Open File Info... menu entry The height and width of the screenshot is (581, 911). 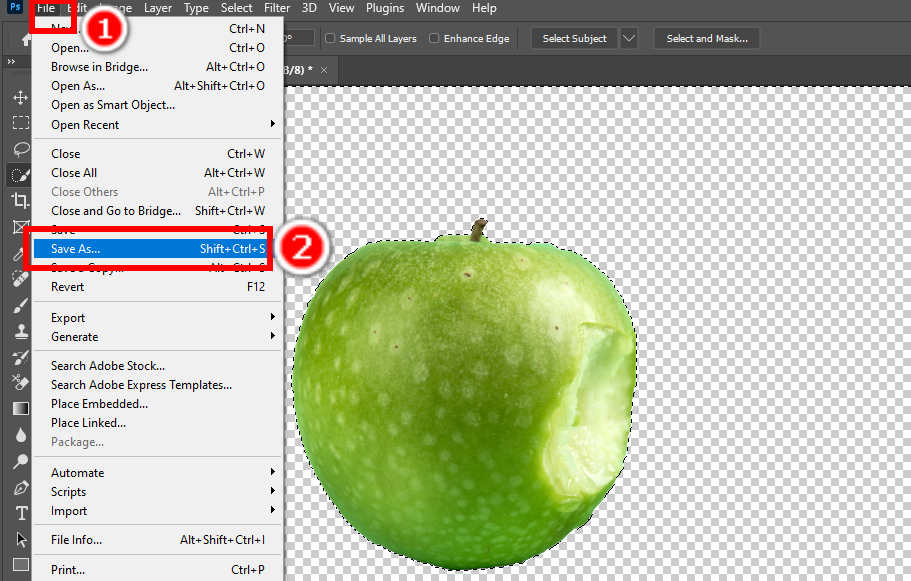157,540
